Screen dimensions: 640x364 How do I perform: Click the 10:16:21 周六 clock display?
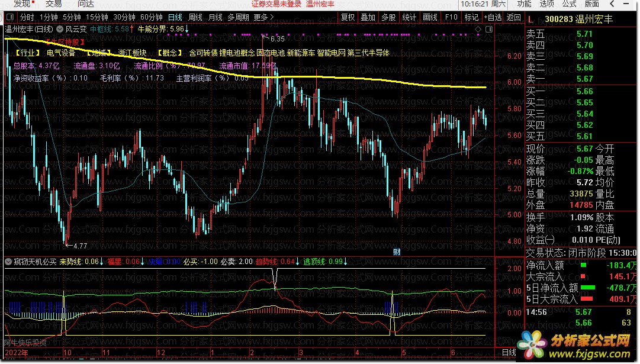coord(483,4)
